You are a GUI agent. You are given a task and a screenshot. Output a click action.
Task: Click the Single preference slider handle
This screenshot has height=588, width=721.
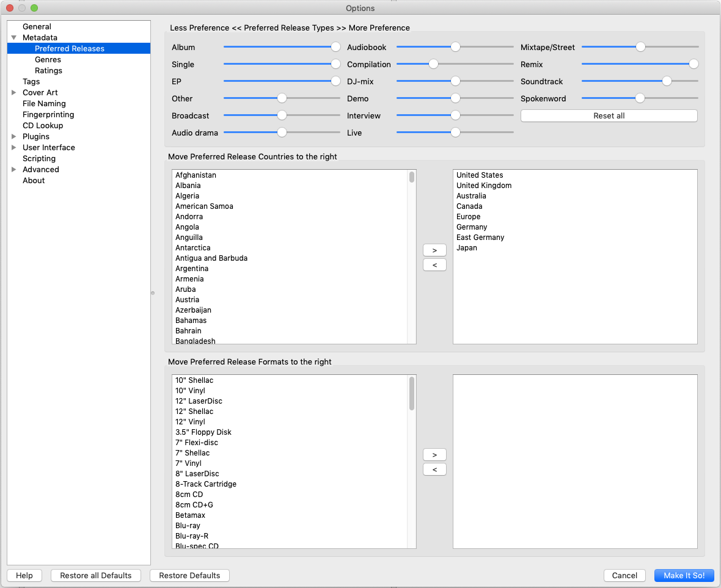point(335,64)
